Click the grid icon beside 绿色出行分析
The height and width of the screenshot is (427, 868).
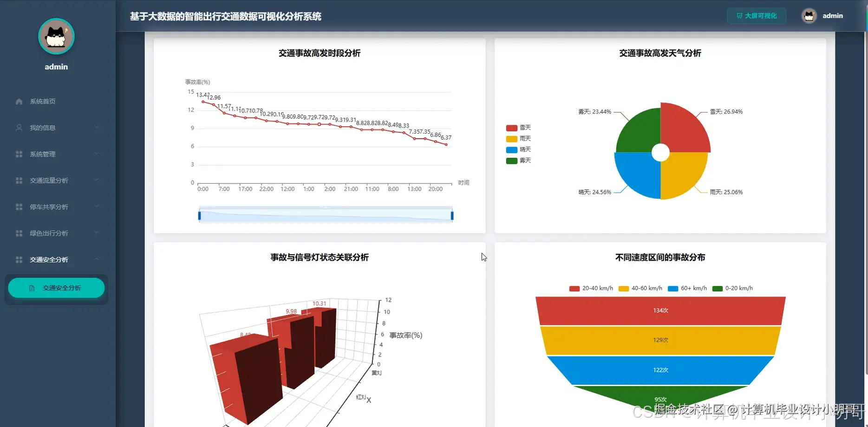pyautogui.click(x=19, y=233)
